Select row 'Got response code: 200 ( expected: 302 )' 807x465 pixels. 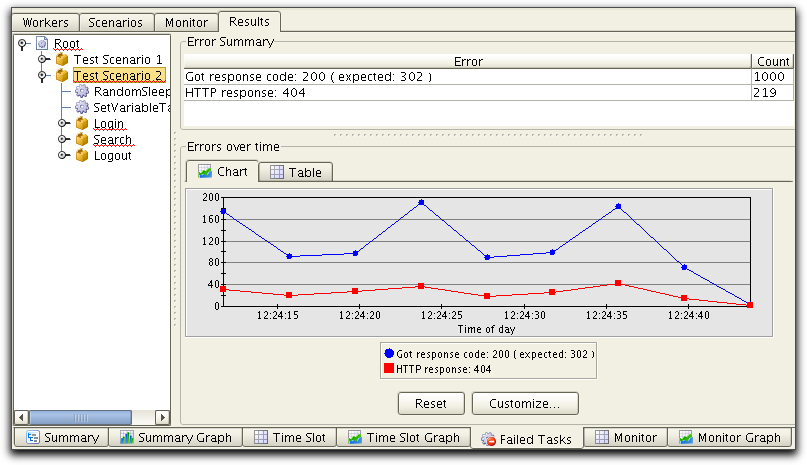[488, 77]
